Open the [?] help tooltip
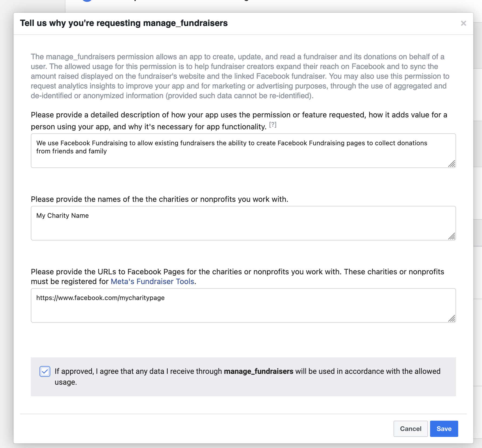The width and height of the screenshot is (482, 448). 273,125
